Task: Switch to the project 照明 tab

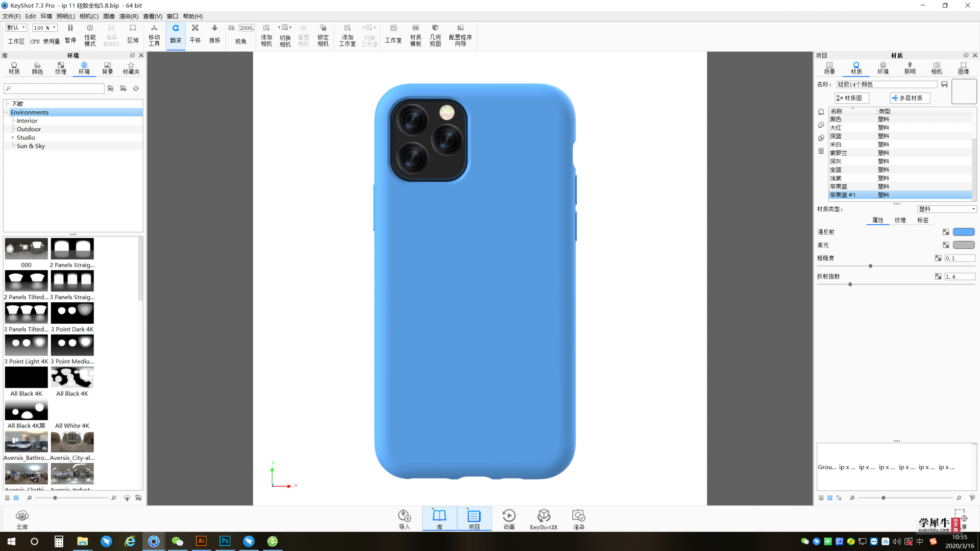Action: coord(910,68)
